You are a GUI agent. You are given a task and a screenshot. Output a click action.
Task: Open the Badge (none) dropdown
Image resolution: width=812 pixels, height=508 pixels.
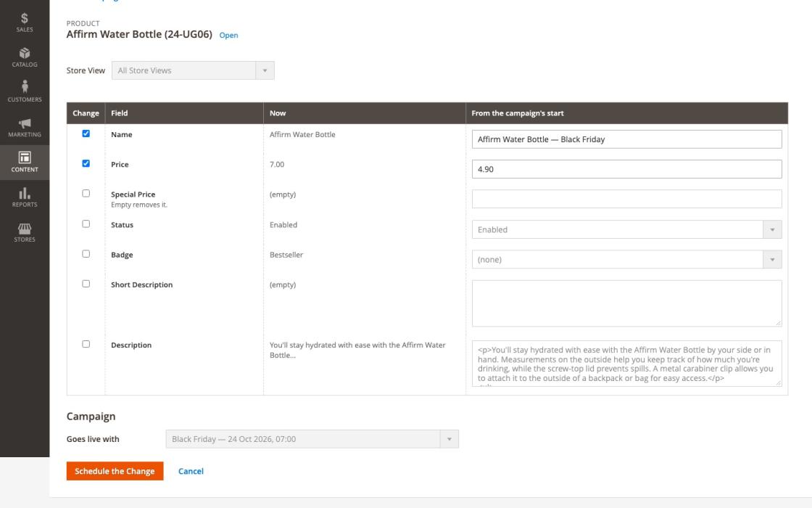(626, 260)
